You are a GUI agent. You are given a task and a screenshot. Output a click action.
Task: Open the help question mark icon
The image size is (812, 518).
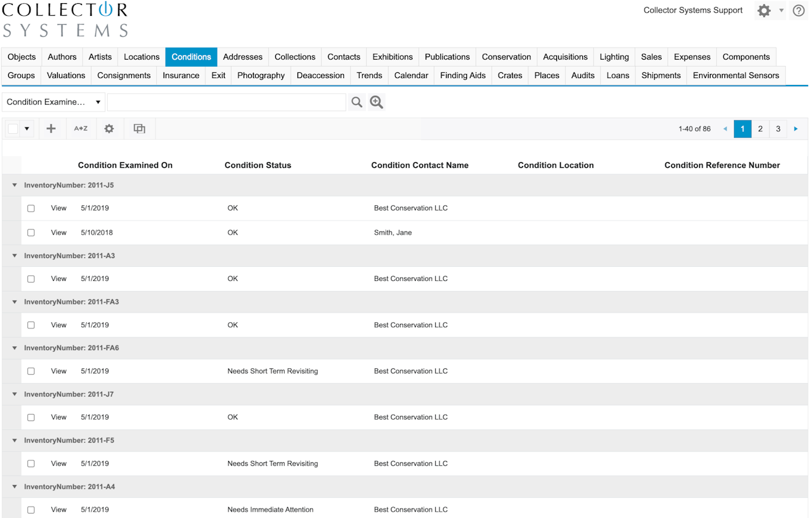[799, 11]
